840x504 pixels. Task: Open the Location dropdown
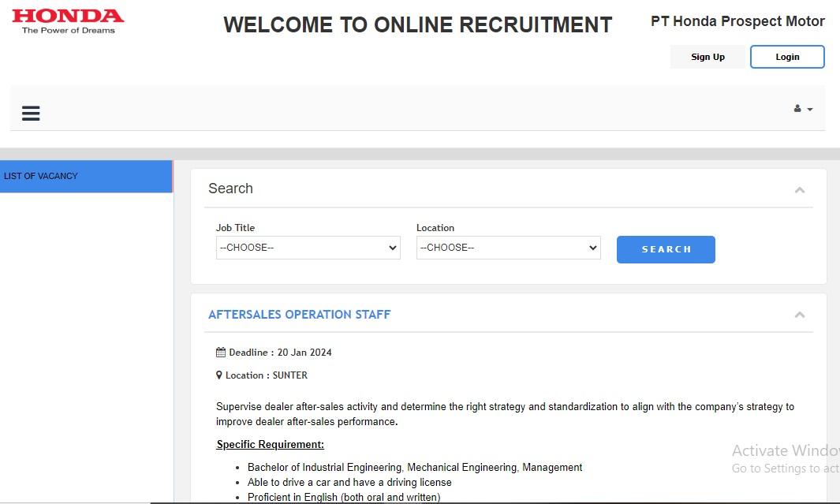tap(508, 248)
